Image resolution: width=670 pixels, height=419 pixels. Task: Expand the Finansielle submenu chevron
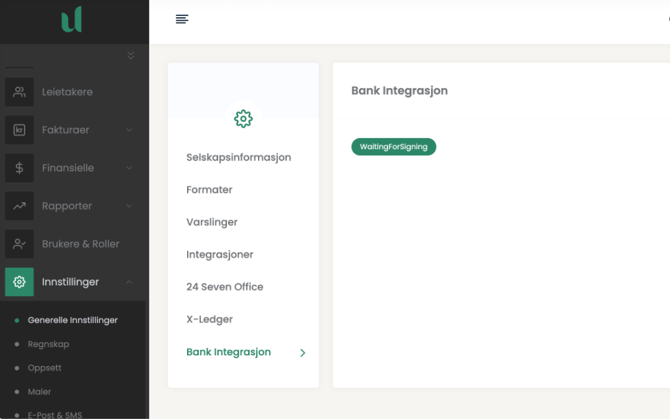[129, 168]
